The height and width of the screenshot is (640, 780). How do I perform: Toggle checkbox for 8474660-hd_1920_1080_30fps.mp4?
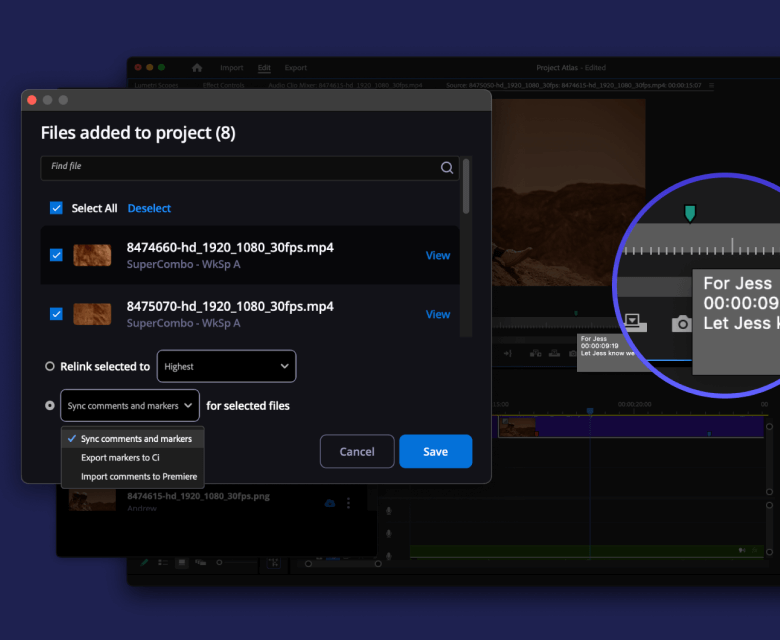[56, 255]
